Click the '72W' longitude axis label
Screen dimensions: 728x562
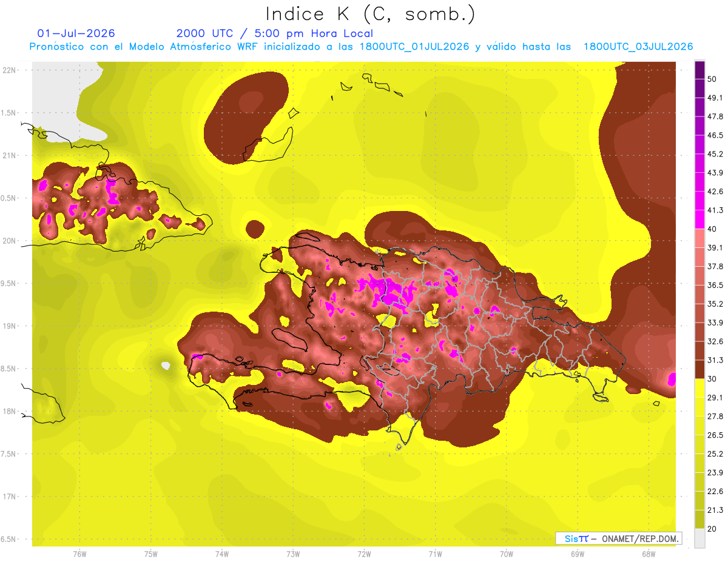(364, 554)
